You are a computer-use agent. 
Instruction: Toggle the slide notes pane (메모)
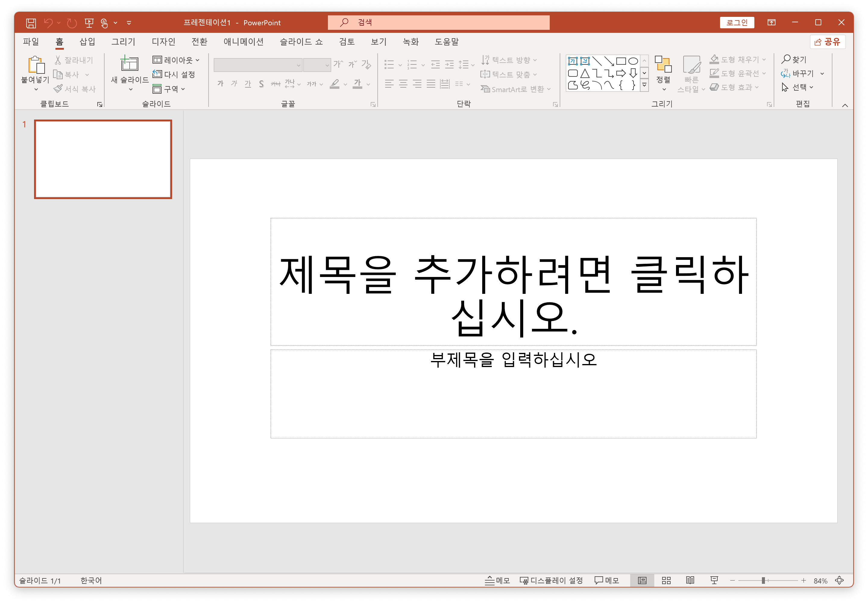(x=498, y=580)
